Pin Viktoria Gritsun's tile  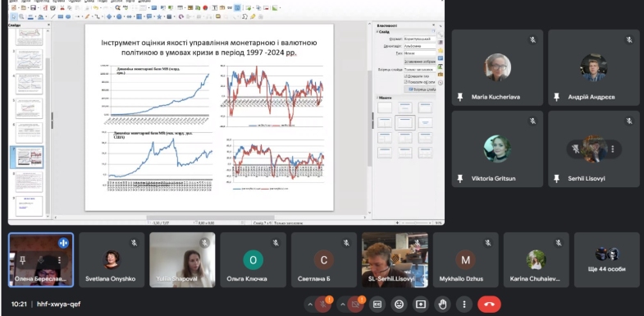tap(460, 178)
